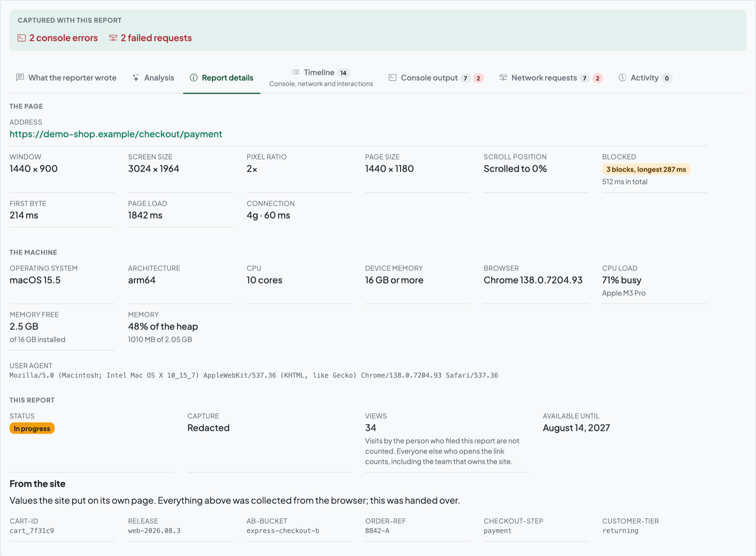756x556 pixels.
Task: Click the console errors terminal icon
Action: click(x=22, y=38)
